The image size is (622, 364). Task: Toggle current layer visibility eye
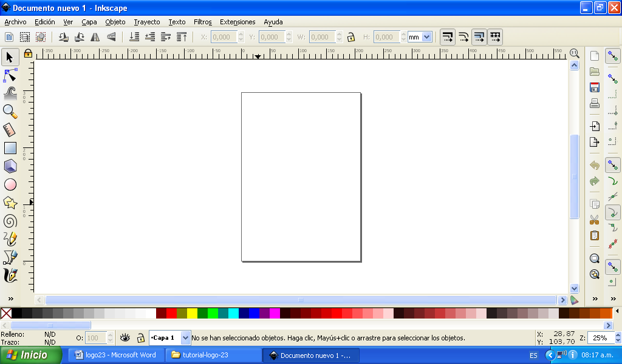(x=125, y=338)
